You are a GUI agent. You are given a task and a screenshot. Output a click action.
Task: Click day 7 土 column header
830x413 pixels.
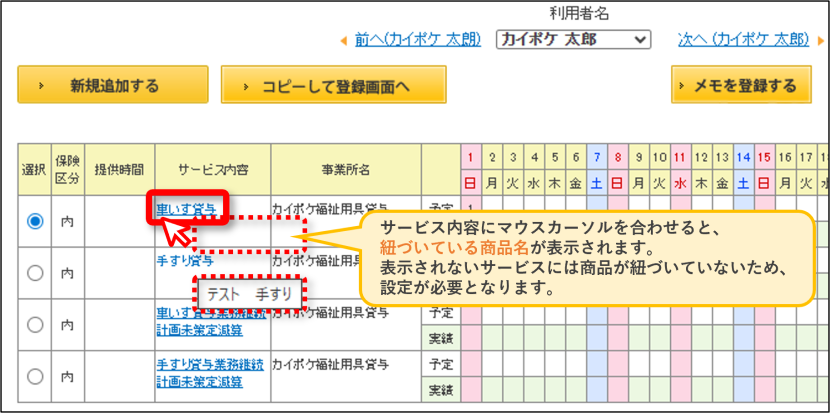coord(597,169)
